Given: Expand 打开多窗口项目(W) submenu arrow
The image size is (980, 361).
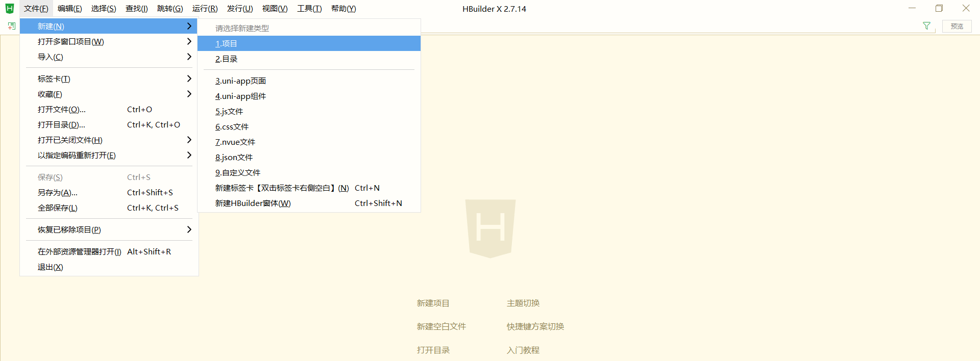Looking at the screenshot, I should [x=189, y=41].
